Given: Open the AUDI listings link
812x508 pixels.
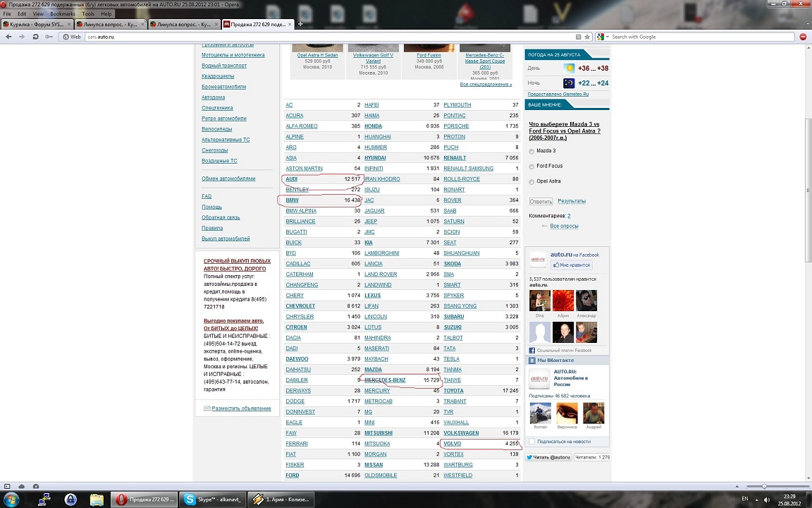Looking at the screenshot, I should (292, 179).
